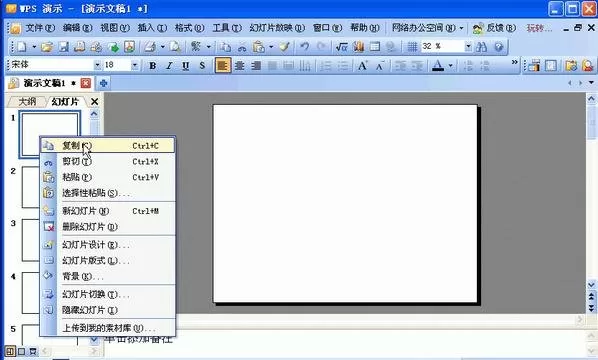598x360 pixels.
Task: Choose 隐藏幻灯片 (H) in context menu
Action: (x=108, y=310)
